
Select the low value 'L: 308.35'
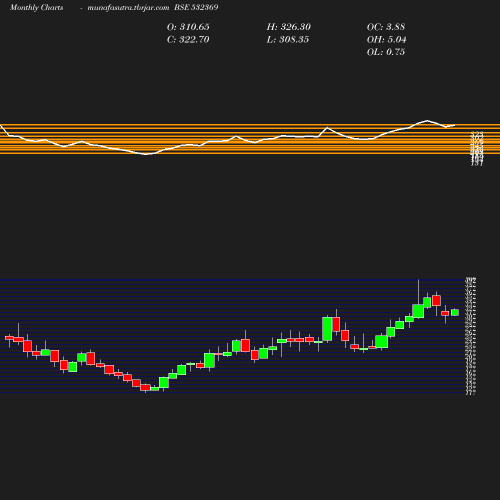[x=288, y=40]
